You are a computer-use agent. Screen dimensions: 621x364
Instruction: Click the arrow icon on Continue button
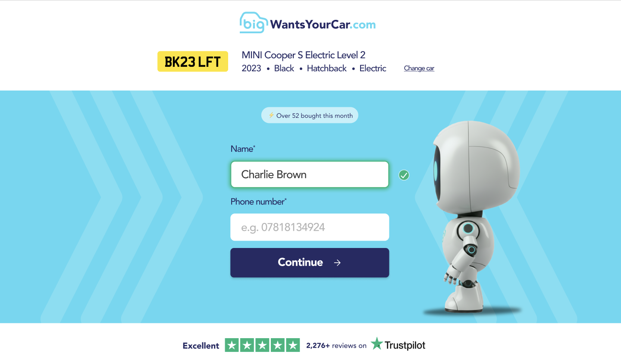click(x=337, y=263)
